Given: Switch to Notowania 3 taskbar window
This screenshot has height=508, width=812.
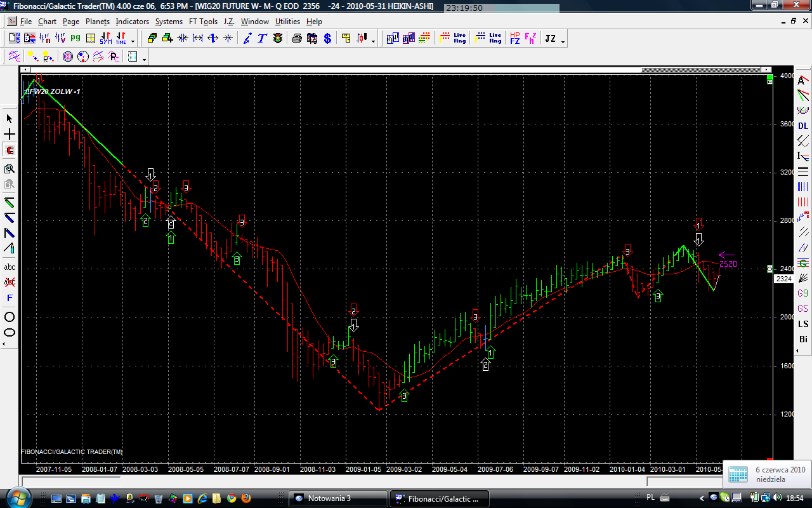Looking at the screenshot, I should [x=337, y=498].
